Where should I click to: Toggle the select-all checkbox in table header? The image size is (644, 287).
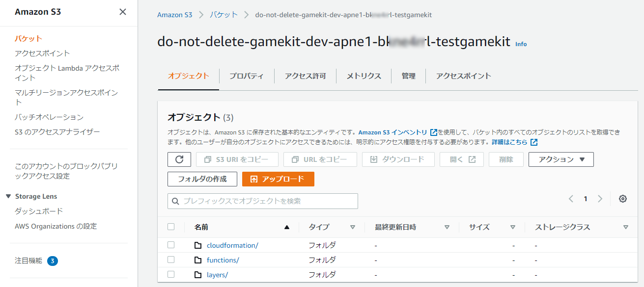pyautogui.click(x=171, y=227)
